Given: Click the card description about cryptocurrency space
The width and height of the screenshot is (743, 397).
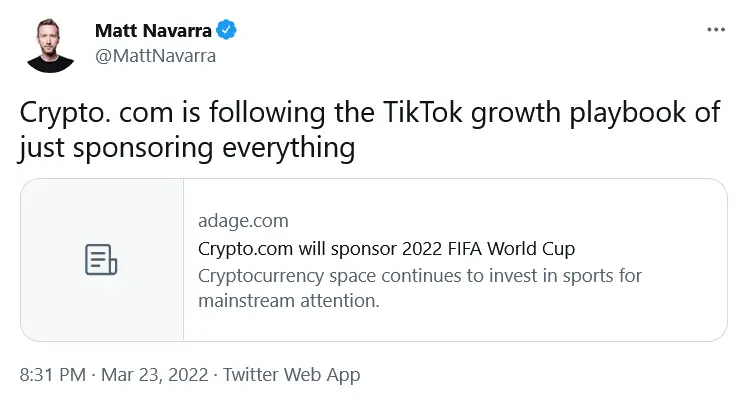Looking at the screenshot, I should pyautogui.click(x=420, y=288).
